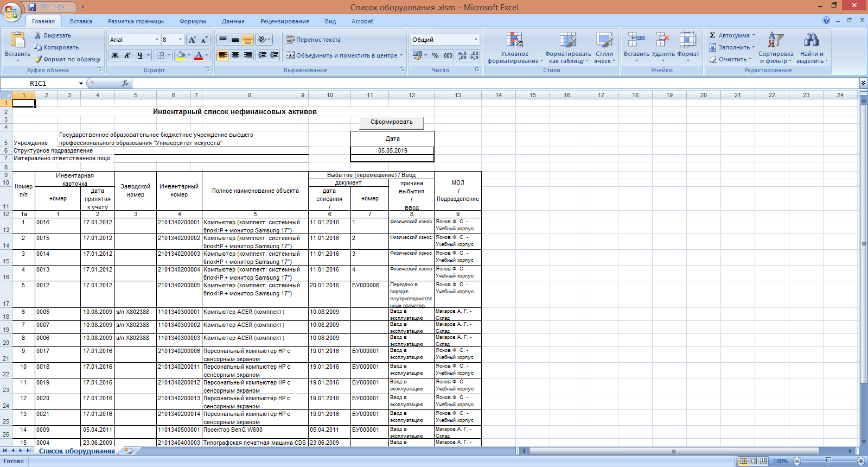Increase indent icon
The image size is (868, 467).
tap(275, 55)
